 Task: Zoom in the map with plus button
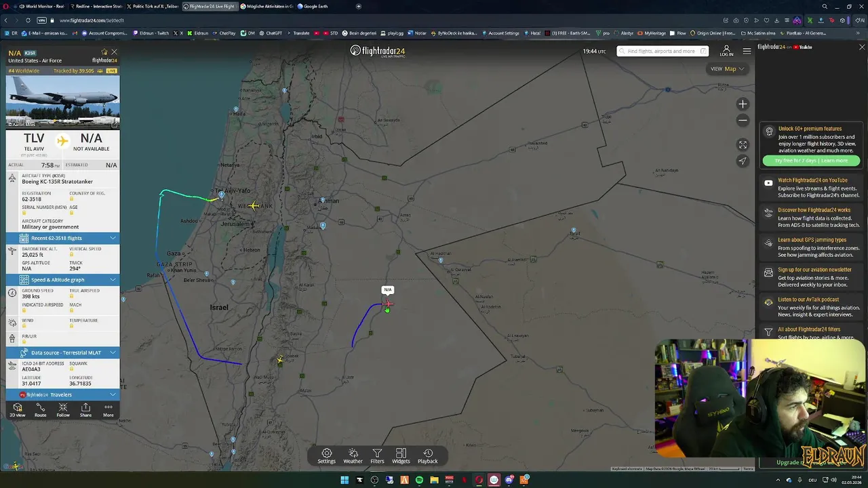pos(743,104)
